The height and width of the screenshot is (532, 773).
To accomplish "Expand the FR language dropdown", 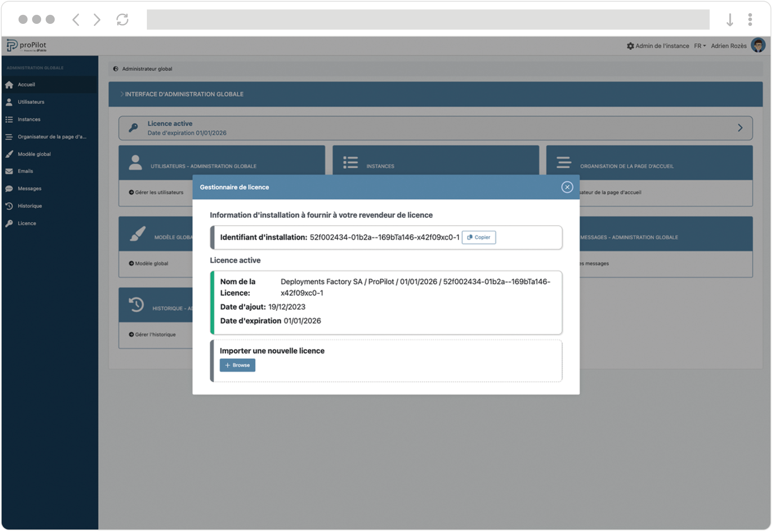I will (699, 46).
